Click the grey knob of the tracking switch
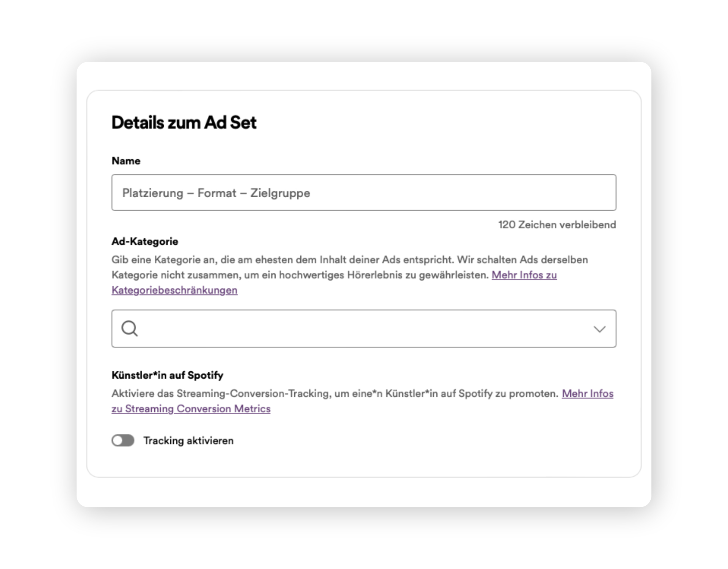728x569 pixels. 118,440
